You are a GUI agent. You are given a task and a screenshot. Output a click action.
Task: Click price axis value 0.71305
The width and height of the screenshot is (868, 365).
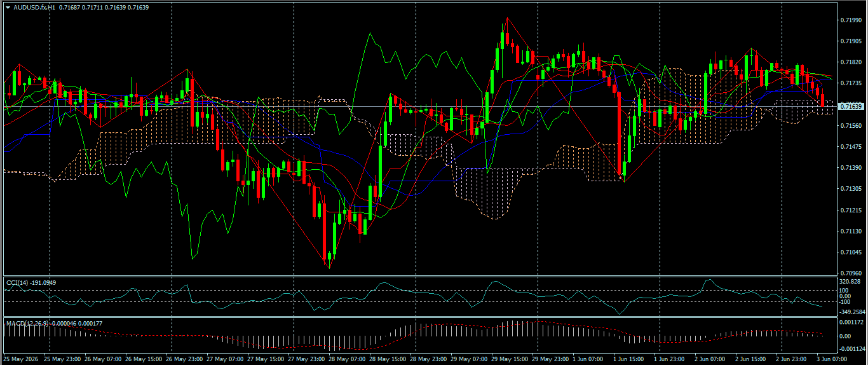pyautogui.click(x=851, y=189)
